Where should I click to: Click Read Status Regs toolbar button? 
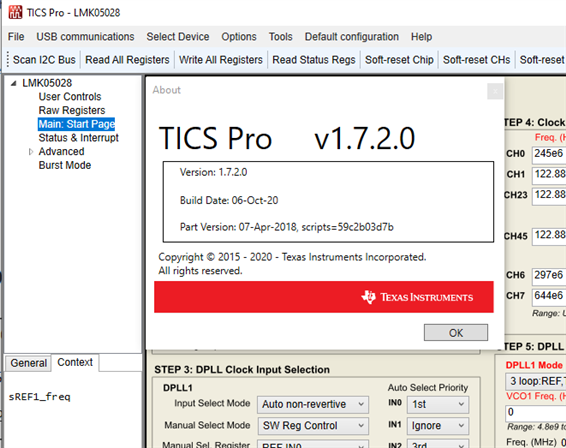tap(314, 60)
